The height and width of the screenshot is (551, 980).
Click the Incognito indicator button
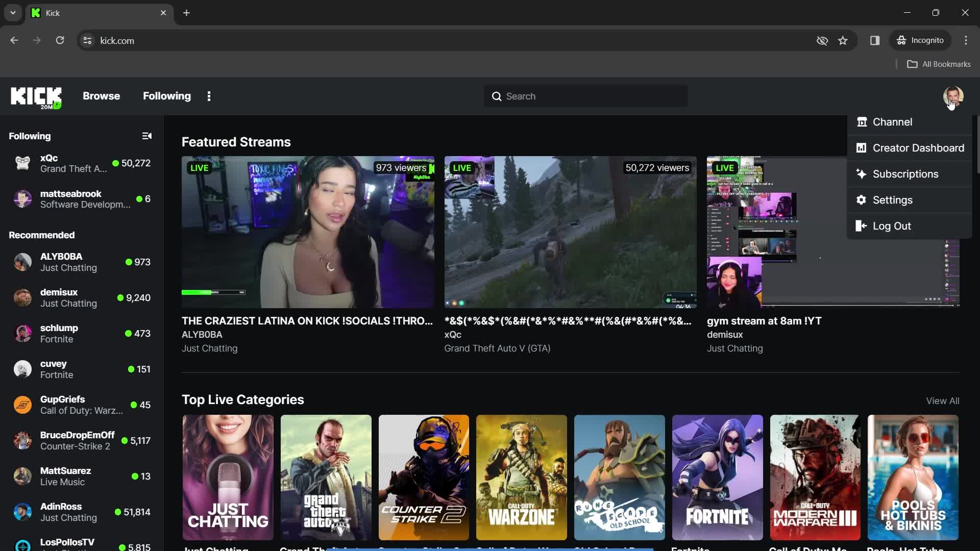(x=920, y=40)
